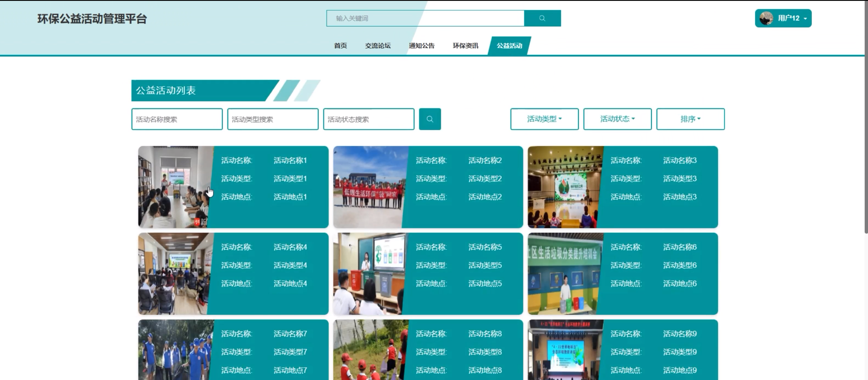Open the 交流论坛 tab
868x380 pixels.
click(378, 45)
